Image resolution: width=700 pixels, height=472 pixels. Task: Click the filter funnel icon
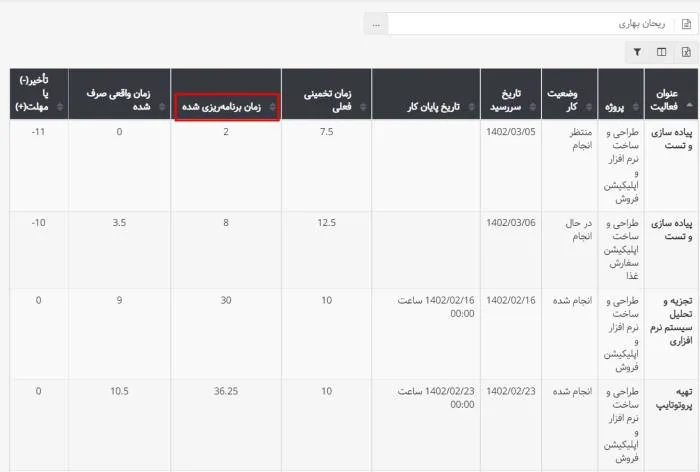click(637, 52)
